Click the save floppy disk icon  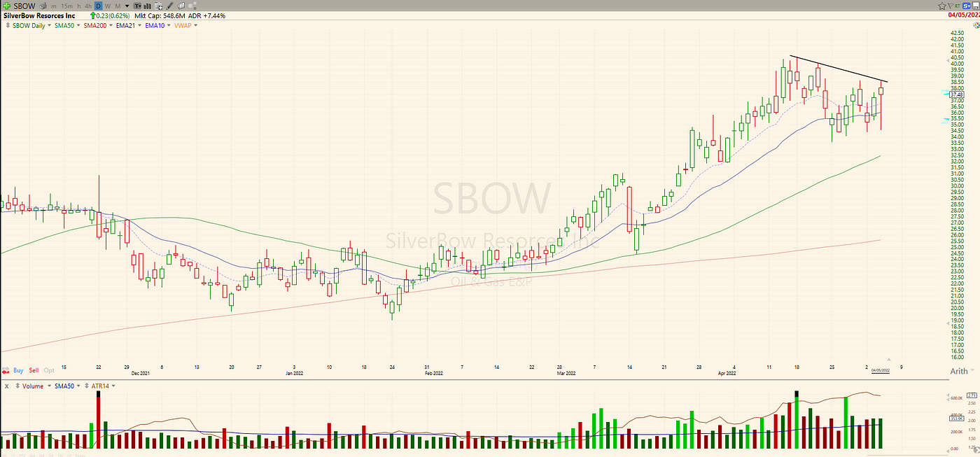(976, 6)
